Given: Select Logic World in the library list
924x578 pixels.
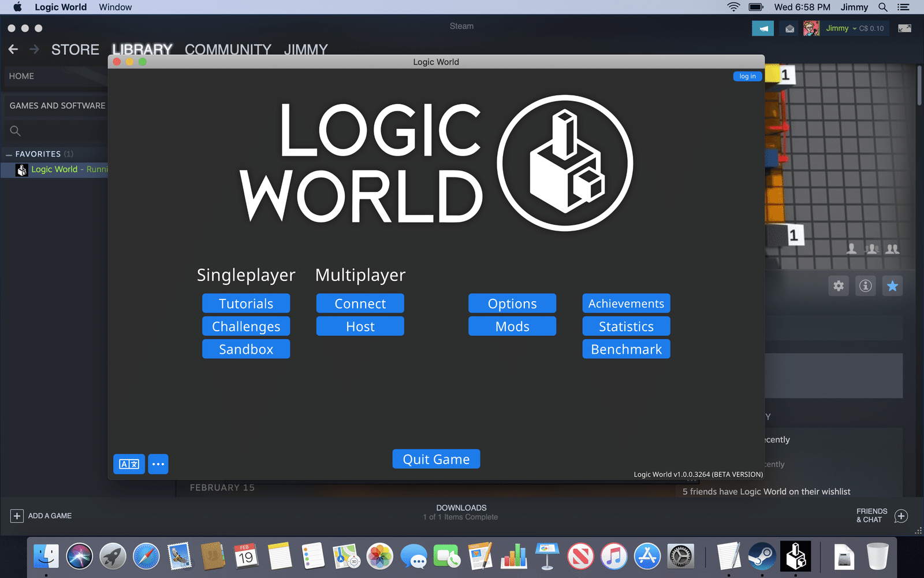Looking at the screenshot, I should pyautogui.click(x=54, y=169).
